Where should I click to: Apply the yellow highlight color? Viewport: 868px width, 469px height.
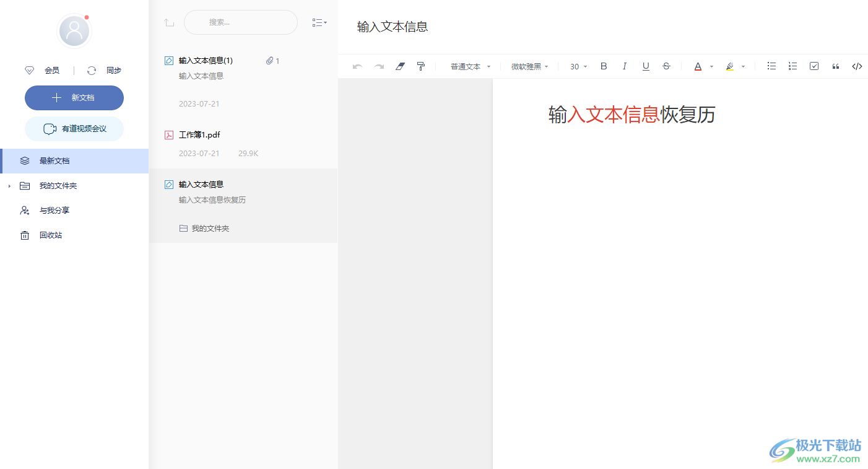click(x=730, y=66)
